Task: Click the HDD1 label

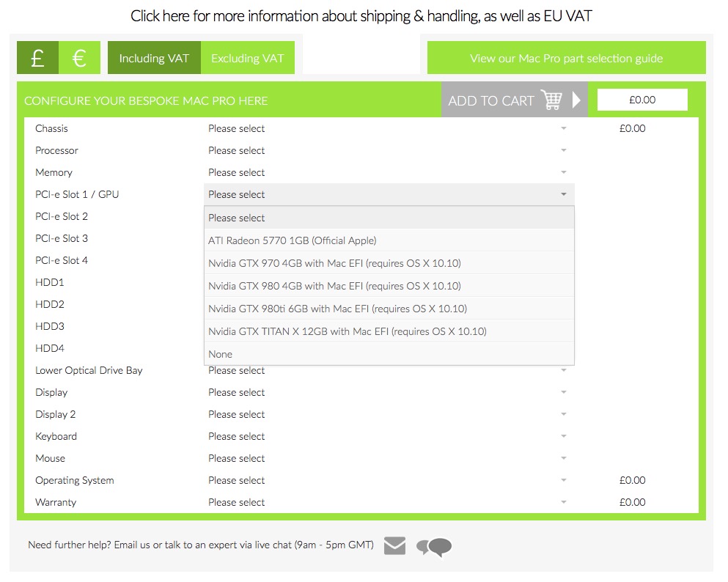Action: (50, 282)
